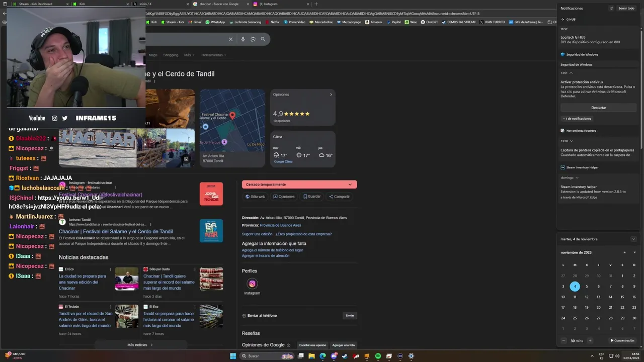Increase focus session minutes with plus
The height and width of the screenshot is (362, 644).
point(590,340)
